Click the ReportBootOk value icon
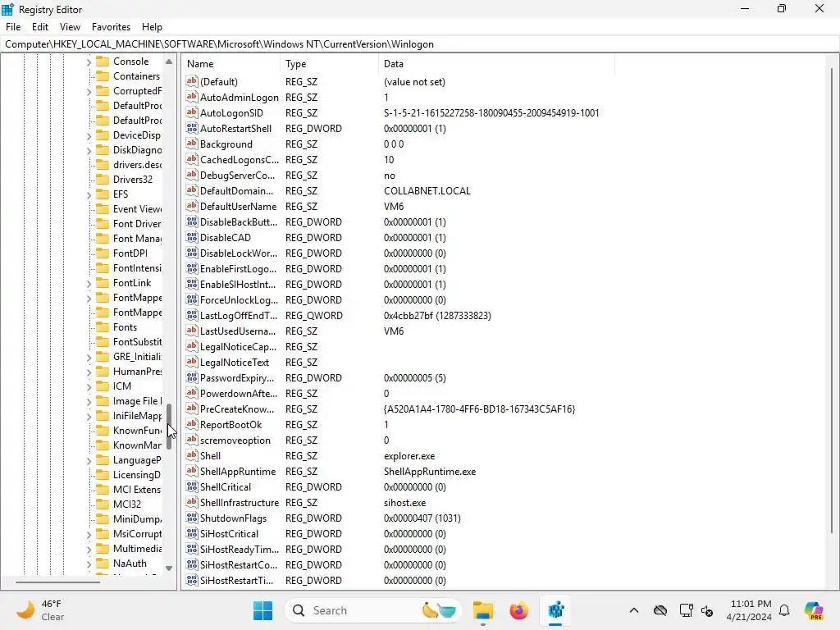Screen dimensions: 840x630 [x=191, y=424]
